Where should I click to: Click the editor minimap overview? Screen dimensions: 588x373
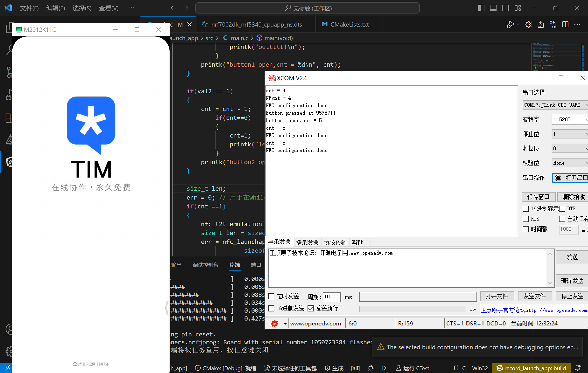(556, 57)
